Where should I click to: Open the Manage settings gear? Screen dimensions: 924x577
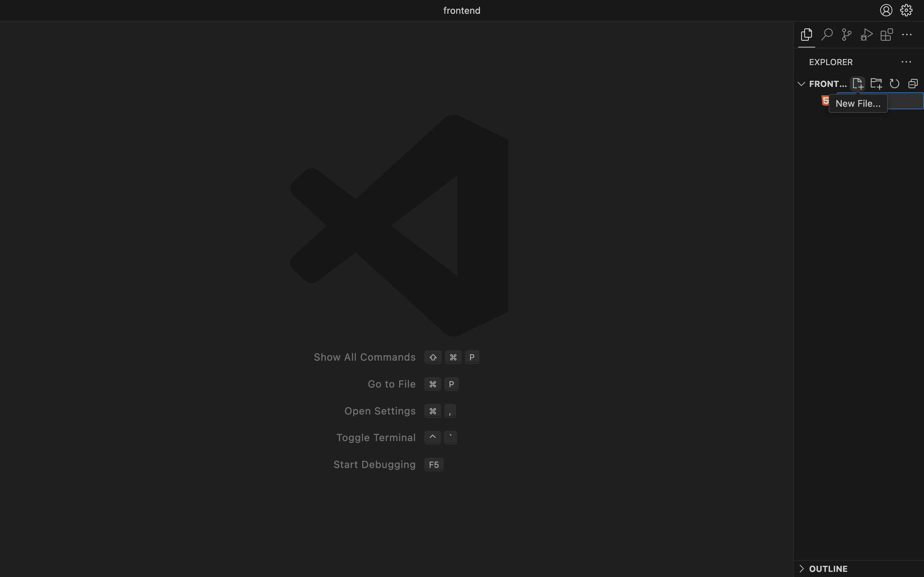pos(906,10)
